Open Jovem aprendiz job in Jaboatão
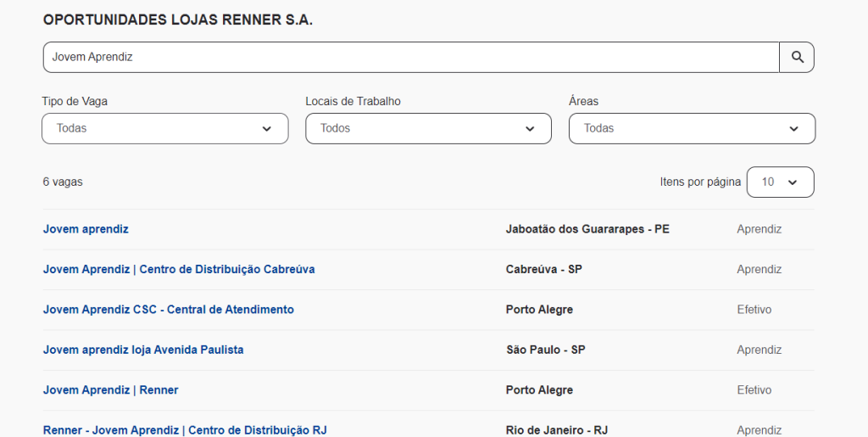Screen dimensions: 868x437 click(x=86, y=229)
